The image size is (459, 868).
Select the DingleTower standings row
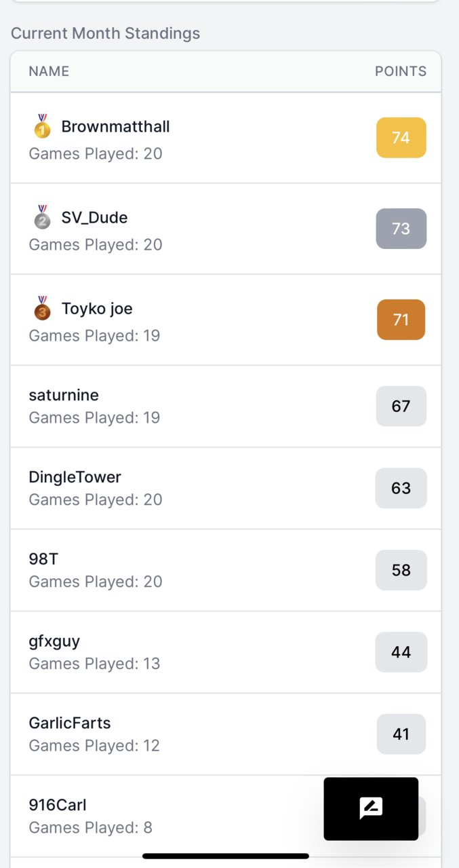(226, 488)
